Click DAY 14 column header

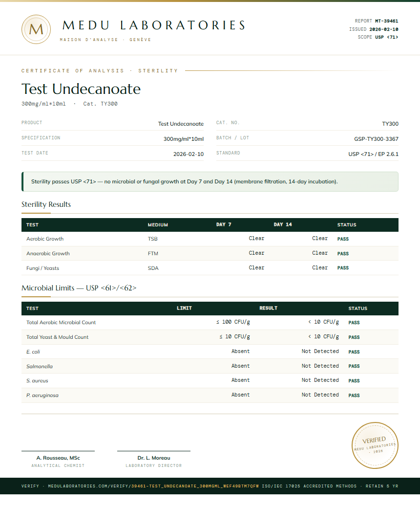[283, 224]
